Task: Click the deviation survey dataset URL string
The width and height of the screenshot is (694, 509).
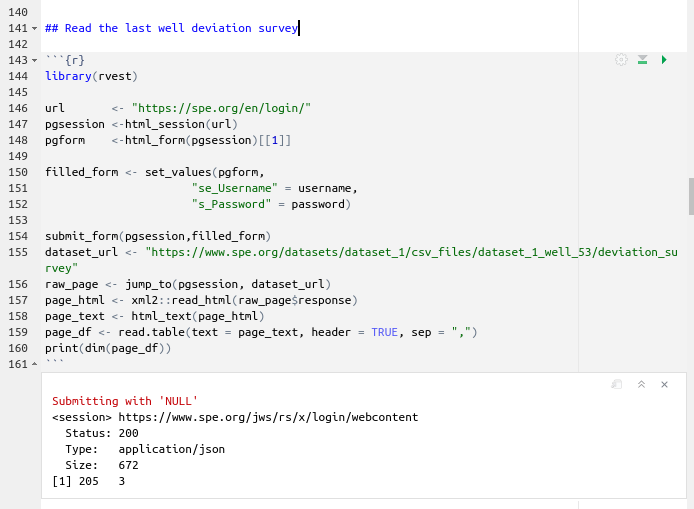Action: coord(410,253)
